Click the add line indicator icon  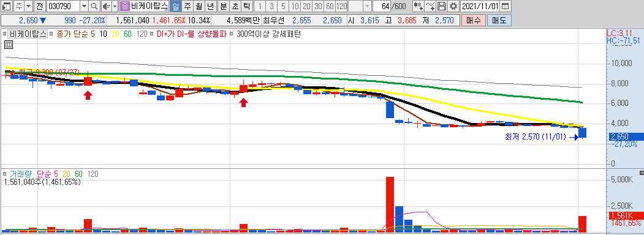430,6
